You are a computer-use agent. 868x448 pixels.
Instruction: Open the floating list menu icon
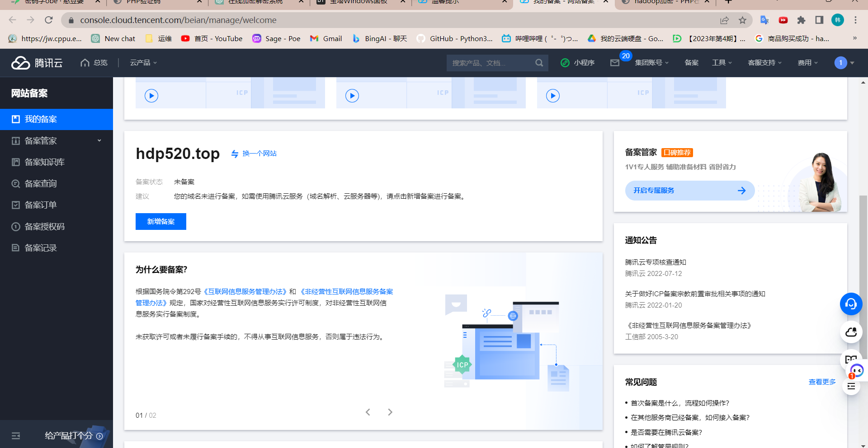851,387
